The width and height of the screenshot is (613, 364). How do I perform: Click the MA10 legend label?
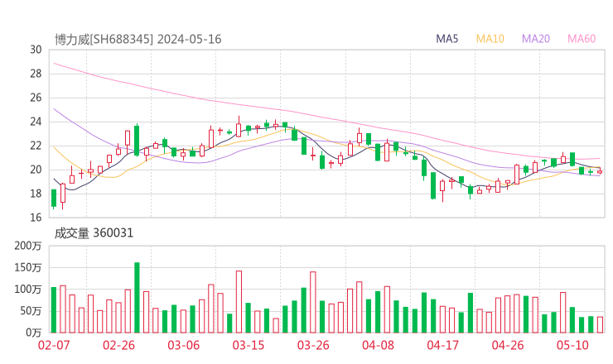click(x=490, y=39)
